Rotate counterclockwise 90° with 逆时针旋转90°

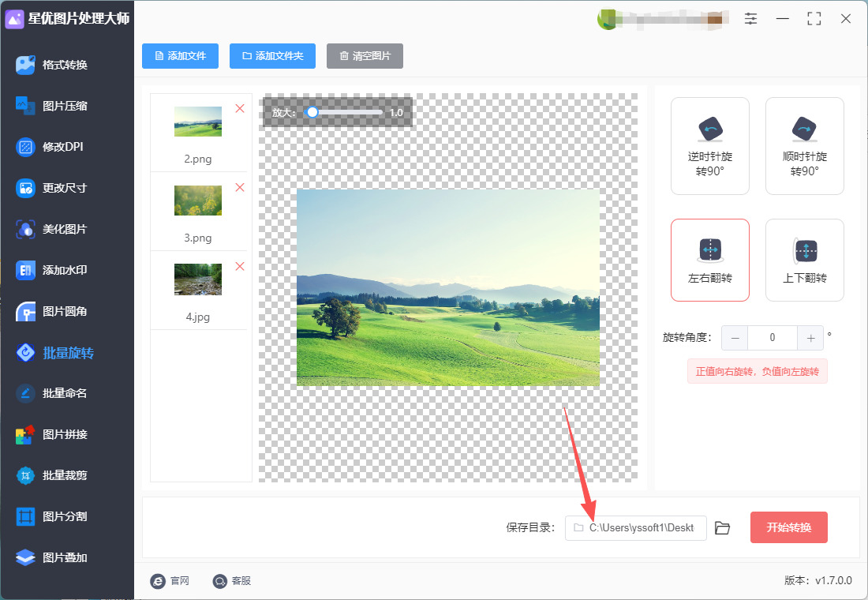(x=709, y=146)
